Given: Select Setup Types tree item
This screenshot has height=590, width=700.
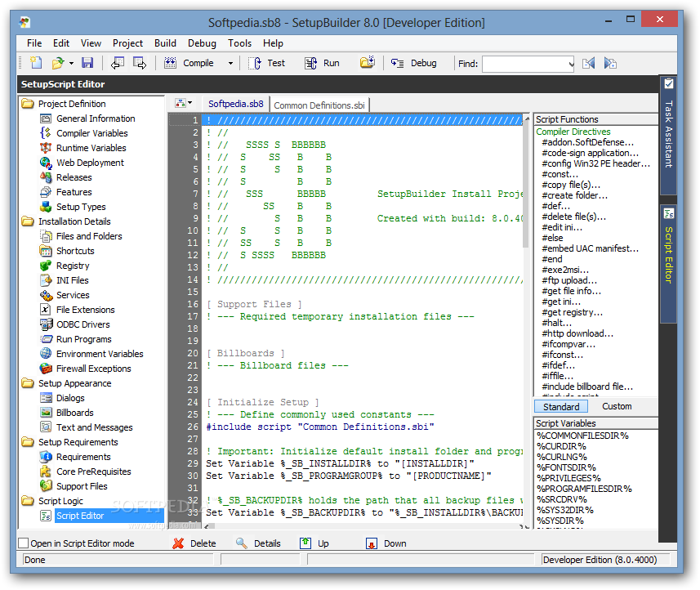Looking at the screenshot, I should (81, 207).
